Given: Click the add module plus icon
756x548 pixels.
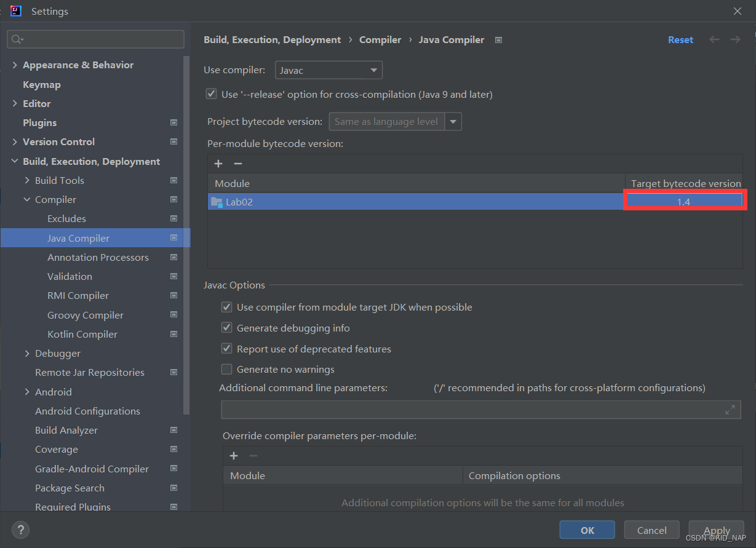Looking at the screenshot, I should pos(218,164).
